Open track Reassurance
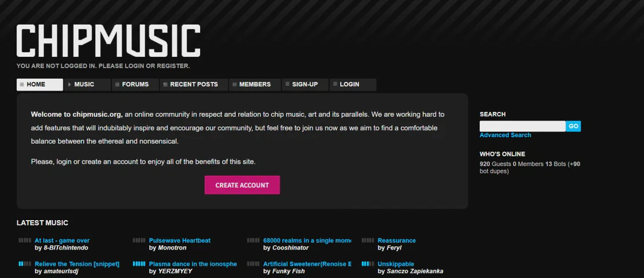644x278 pixels. click(397, 241)
